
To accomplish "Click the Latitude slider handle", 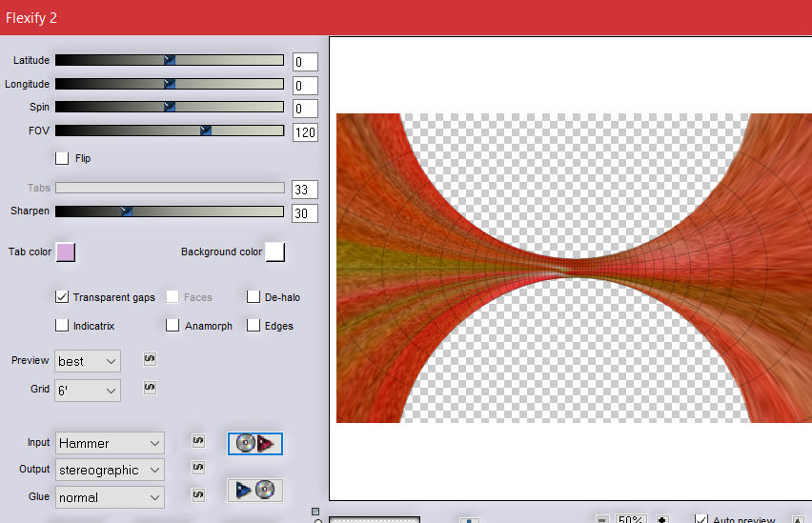I will pyautogui.click(x=170, y=60).
